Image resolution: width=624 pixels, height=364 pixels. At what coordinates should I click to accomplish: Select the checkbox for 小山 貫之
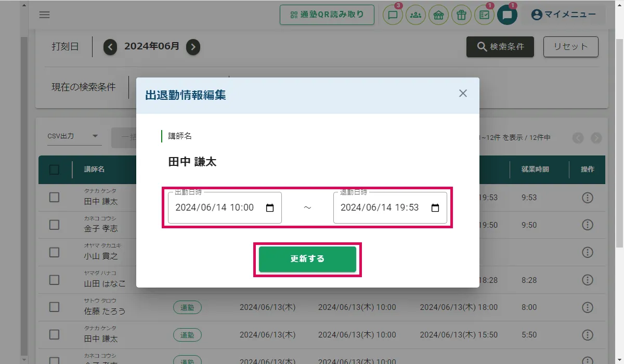click(54, 252)
